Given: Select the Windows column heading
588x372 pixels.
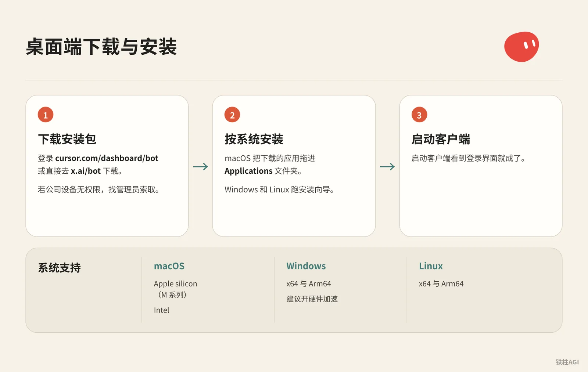Looking at the screenshot, I should (x=306, y=266).
